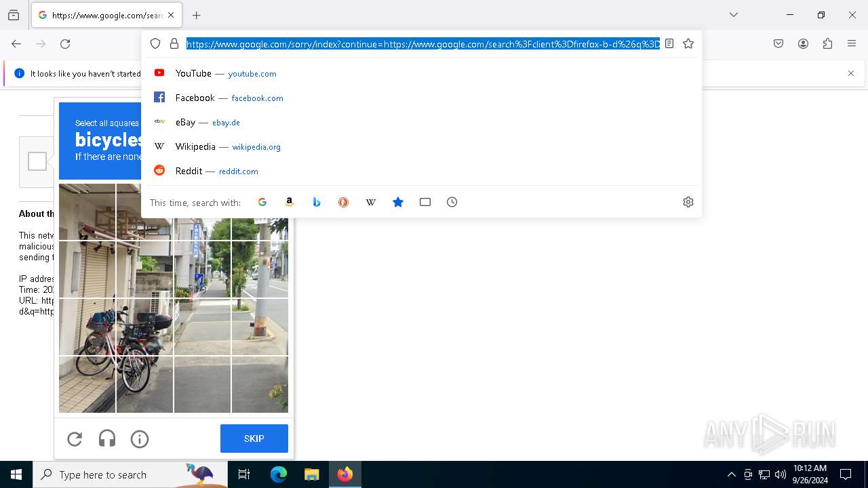Get a new captcha challenge

click(x=75, y=439)
